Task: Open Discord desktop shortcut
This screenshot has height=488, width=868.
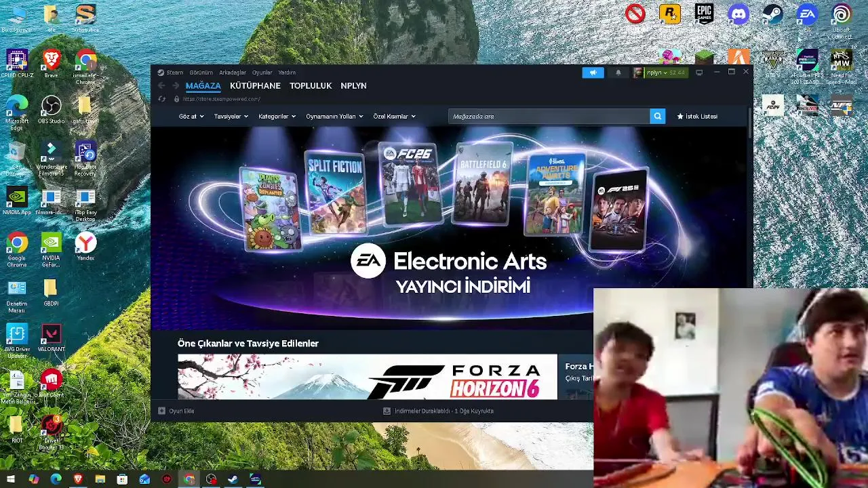Action: [738, 14]
